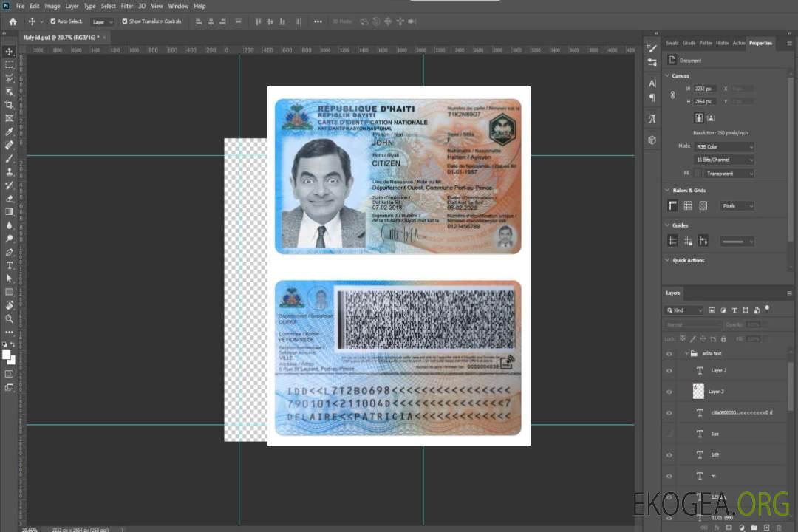The height and width of the screenshot is (532, 798).
Task: Select the Zoom tool
Action: coord(10,318)
